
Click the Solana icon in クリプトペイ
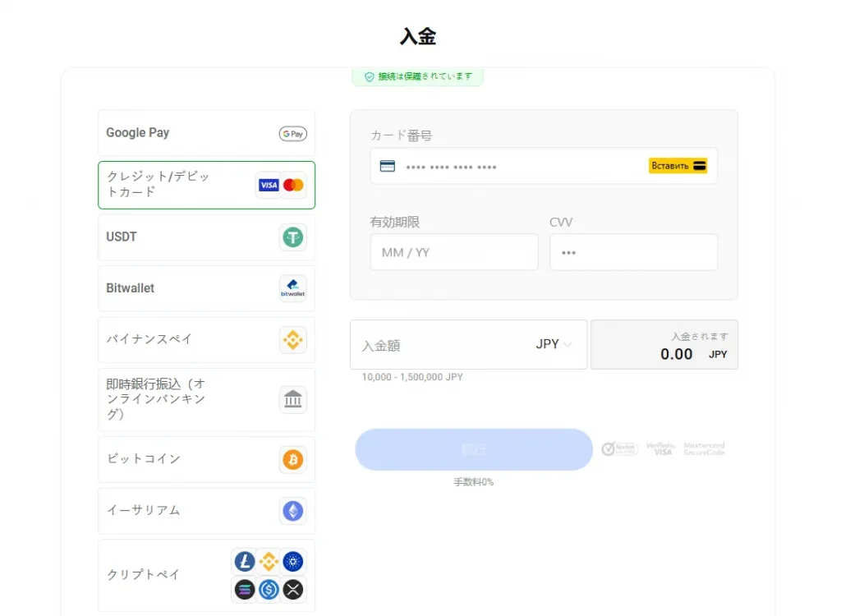point(245,590)
